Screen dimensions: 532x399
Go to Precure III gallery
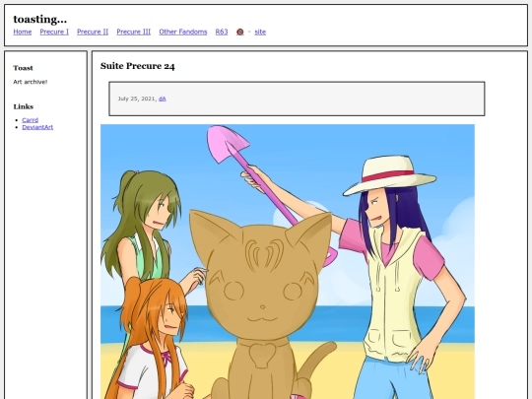coord(134,32)
